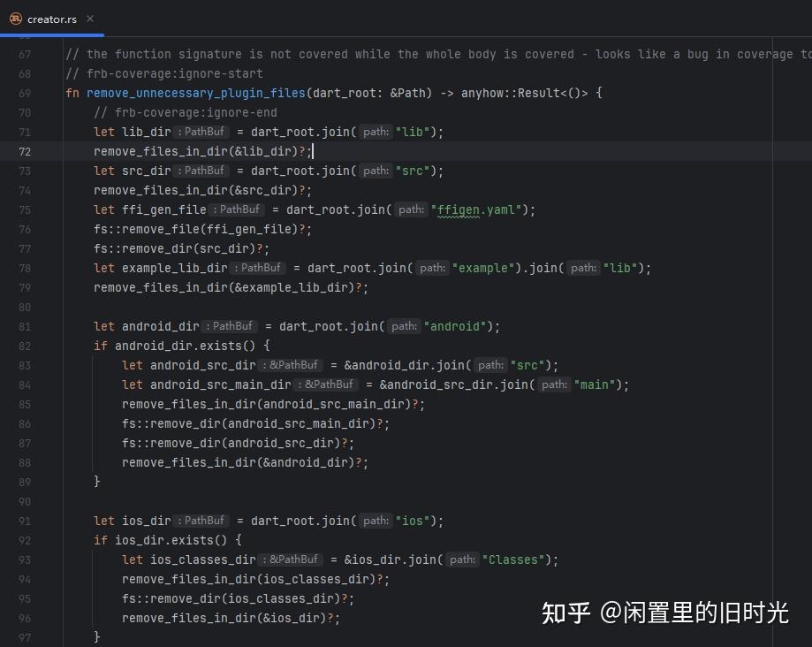This screenshot has width=812, height=647.
Task: Click the PathBuf hint beside example_lib_dir
Action: tap(259, 268)
